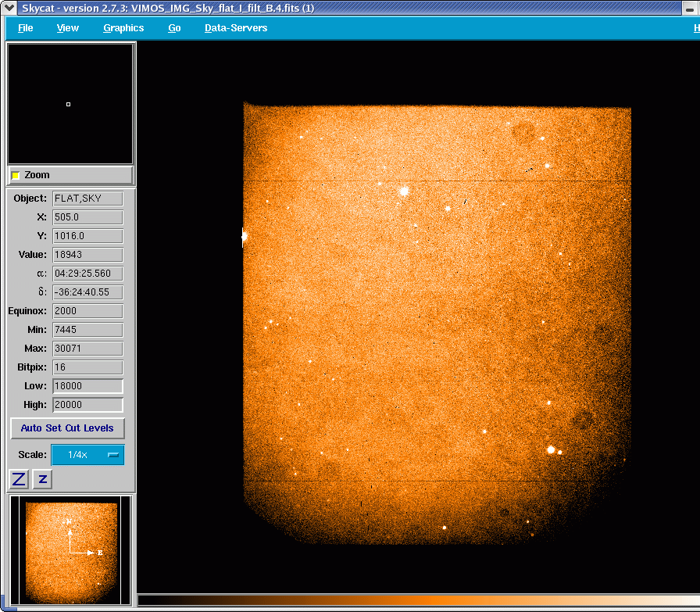Click the High cut level field
This screenshot has width=700, height=612.
(x=88, y=405)
